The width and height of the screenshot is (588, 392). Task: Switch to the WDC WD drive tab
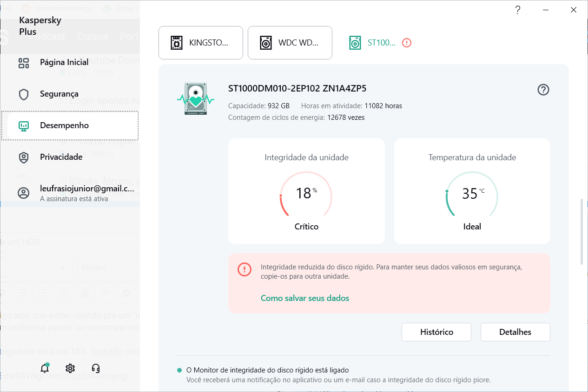290,43
